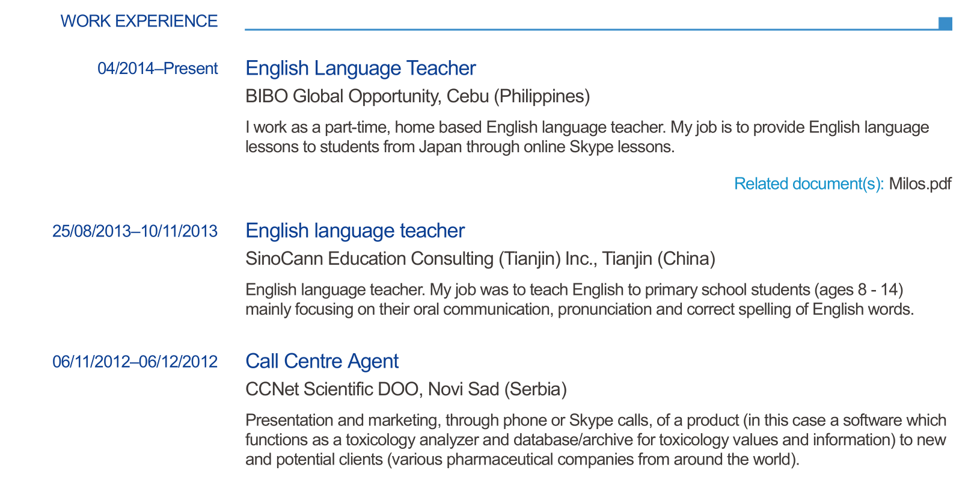This screenshot has width=980, height=488.
Task: Click the SinoCann Education Consulting employer line
Action: (x=480, y=259)
